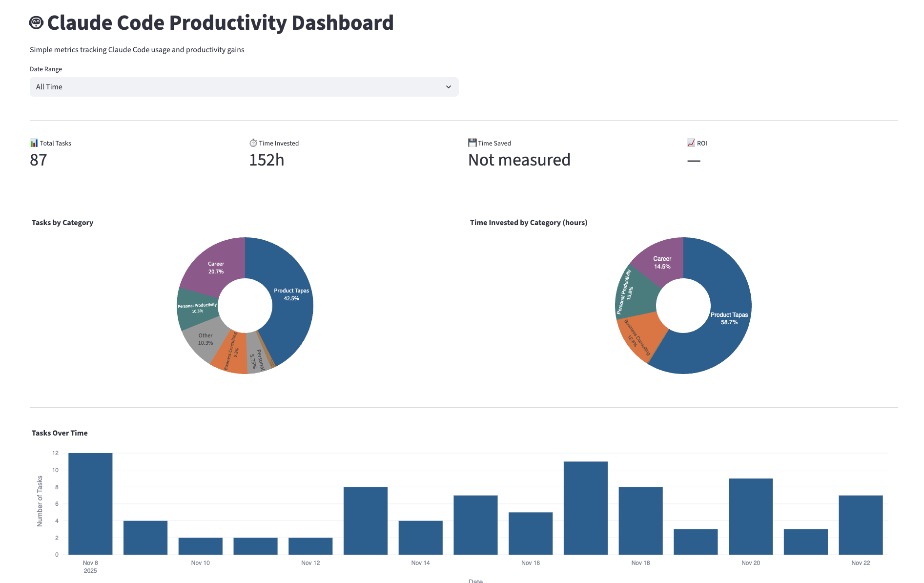Click 'Time Invested by Category (hours)' heading
Image resolution: width=924 pixels, height=583 pixels.
(529, 223)
